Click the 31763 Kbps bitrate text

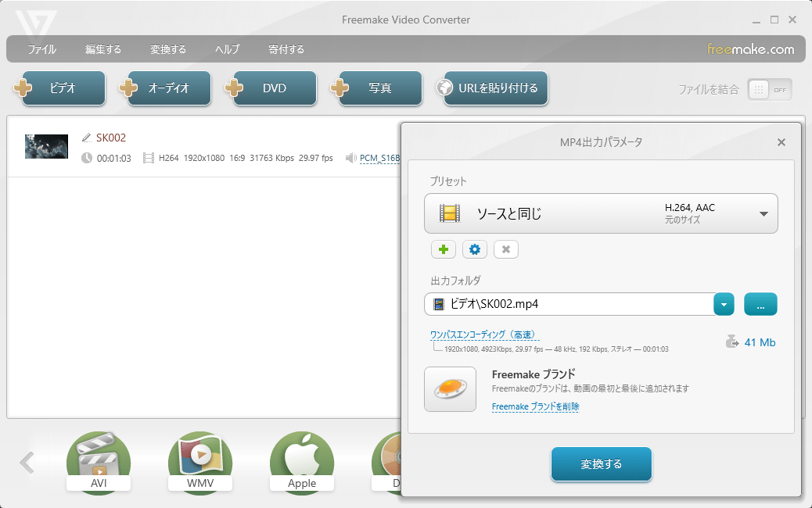(x=272, y=158)
